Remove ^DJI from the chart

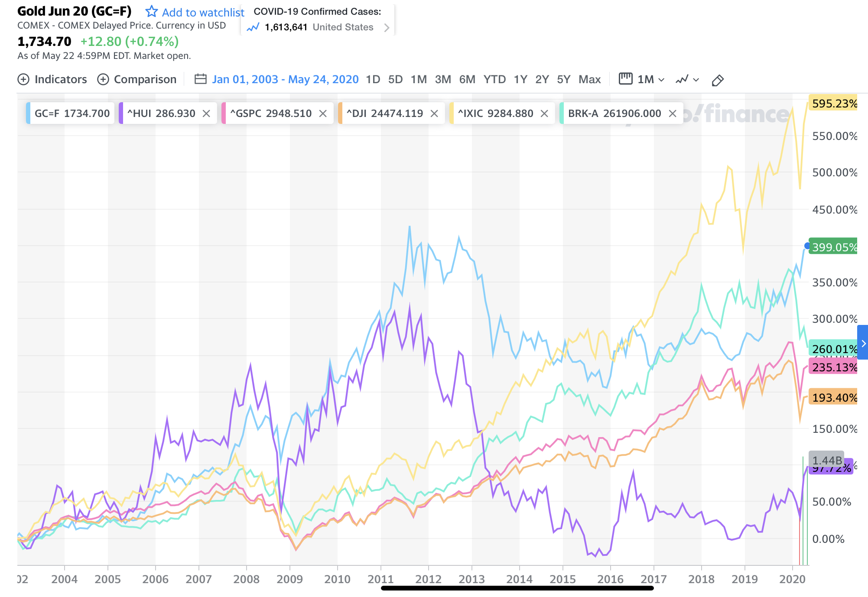[x=434, y=114]
